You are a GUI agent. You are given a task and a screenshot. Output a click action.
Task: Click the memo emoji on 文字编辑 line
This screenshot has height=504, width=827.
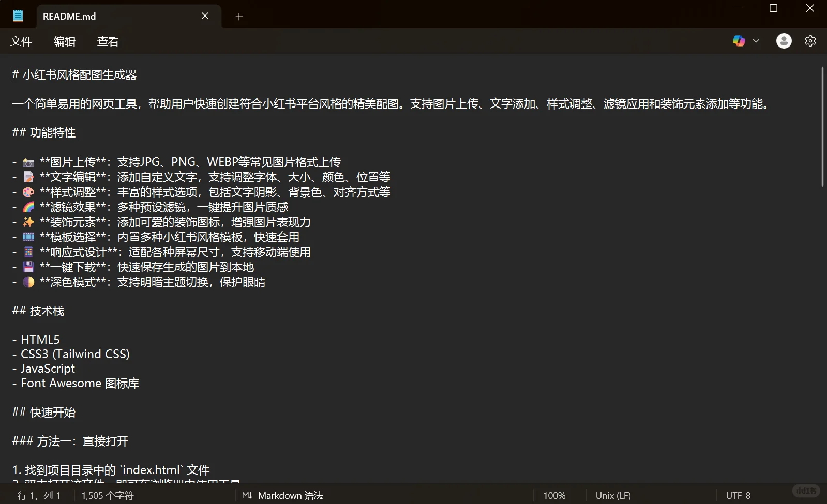[28, 177]
